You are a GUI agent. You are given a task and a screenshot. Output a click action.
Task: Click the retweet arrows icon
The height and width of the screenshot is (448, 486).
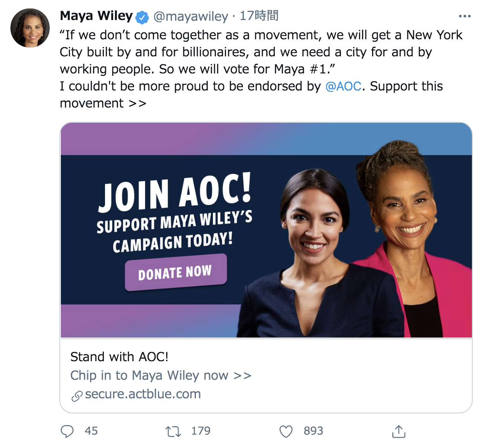click(173, 431)
